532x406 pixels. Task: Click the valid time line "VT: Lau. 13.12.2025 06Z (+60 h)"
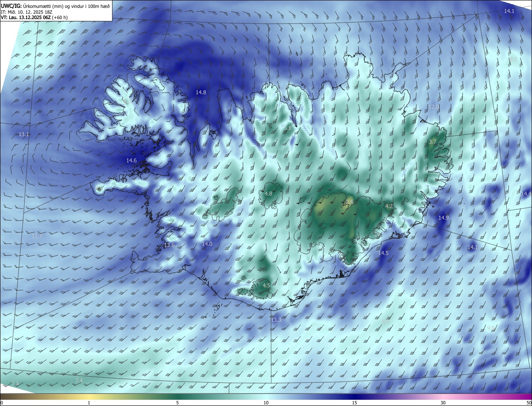click(34, 17)
